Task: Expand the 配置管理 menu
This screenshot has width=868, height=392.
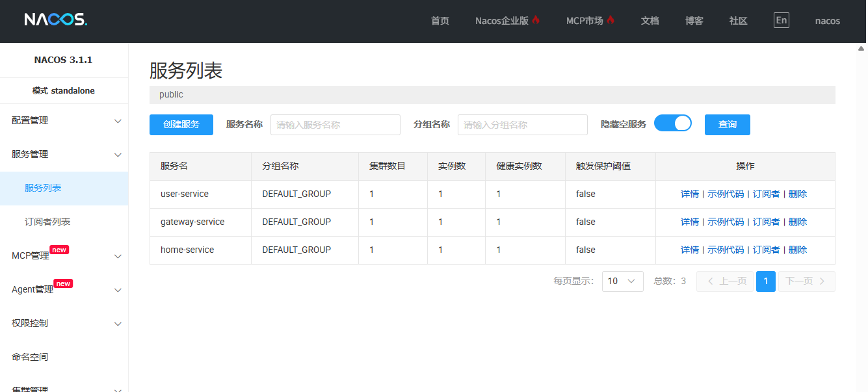Action: tap(64, 121)
